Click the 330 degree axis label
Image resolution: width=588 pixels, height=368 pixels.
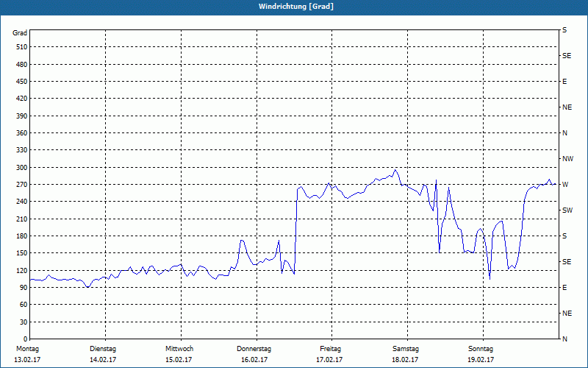(x=21, y=150)
